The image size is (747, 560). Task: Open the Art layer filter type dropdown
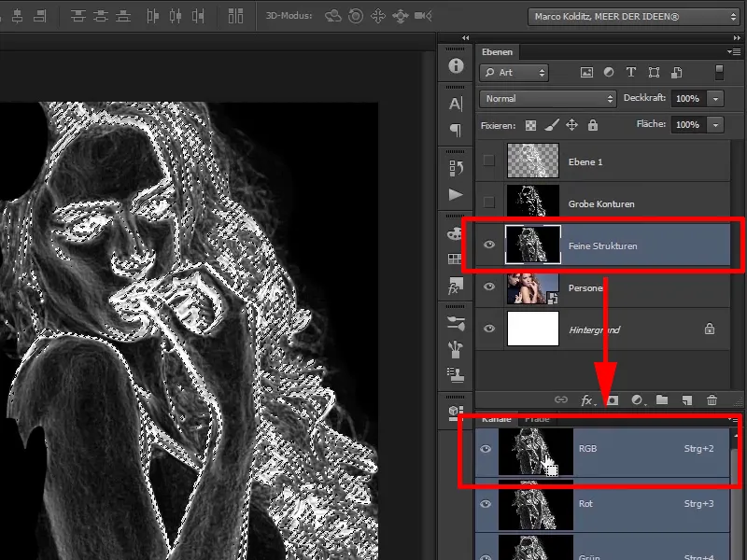[x=514, y=73]
